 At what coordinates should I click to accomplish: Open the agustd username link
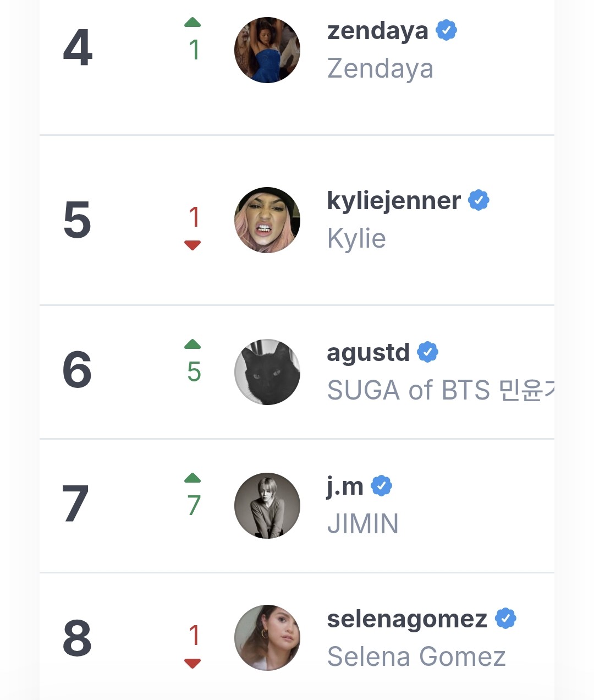point(368,353)
